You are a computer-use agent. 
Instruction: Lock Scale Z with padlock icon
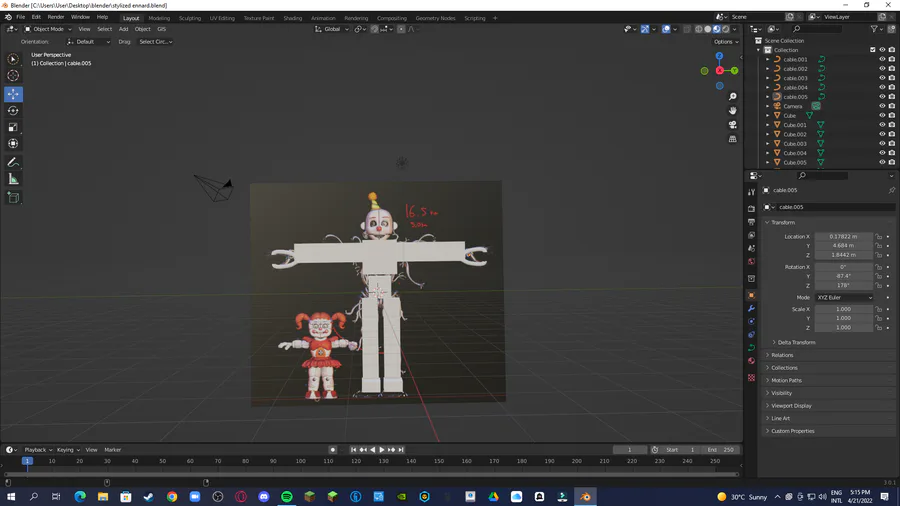point(879,328)
